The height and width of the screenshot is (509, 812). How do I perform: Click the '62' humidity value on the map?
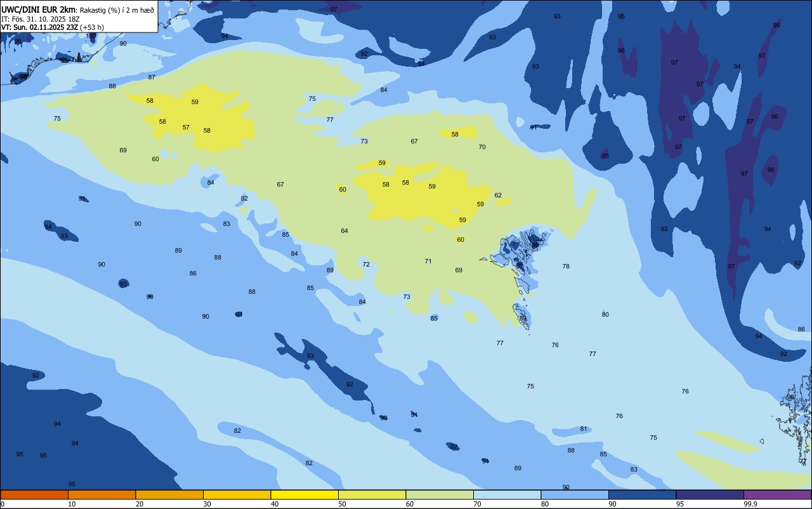click(498, 195)
